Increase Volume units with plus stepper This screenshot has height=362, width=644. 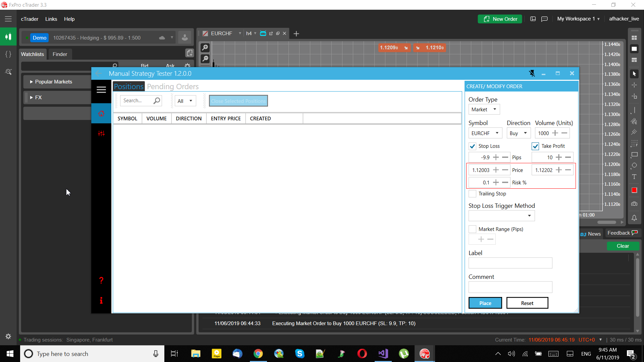pos(555,133)
